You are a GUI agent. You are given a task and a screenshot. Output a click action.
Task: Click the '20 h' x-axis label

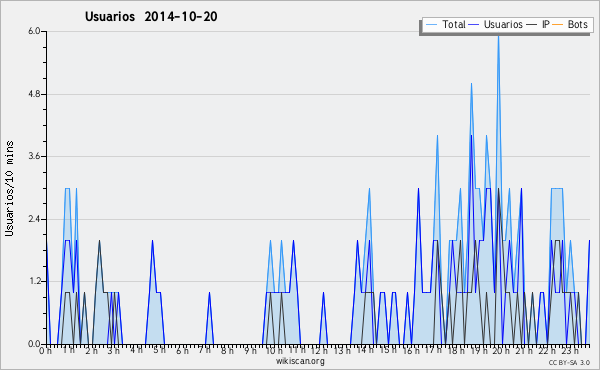501,351
